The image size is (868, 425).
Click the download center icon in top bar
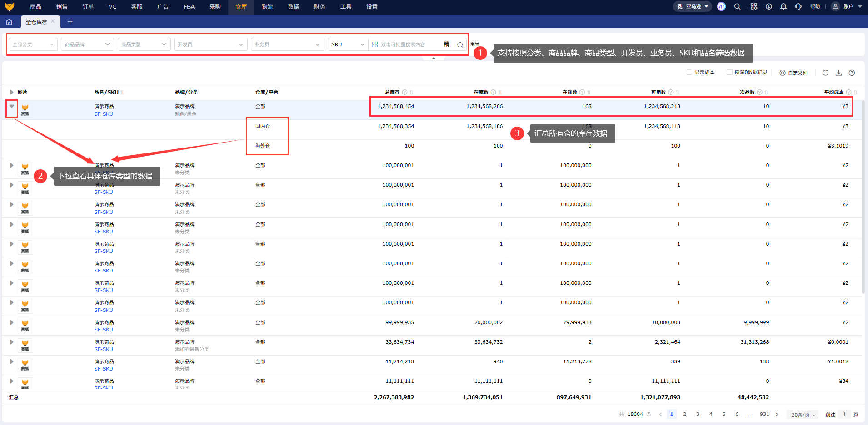tap(769, 6)
